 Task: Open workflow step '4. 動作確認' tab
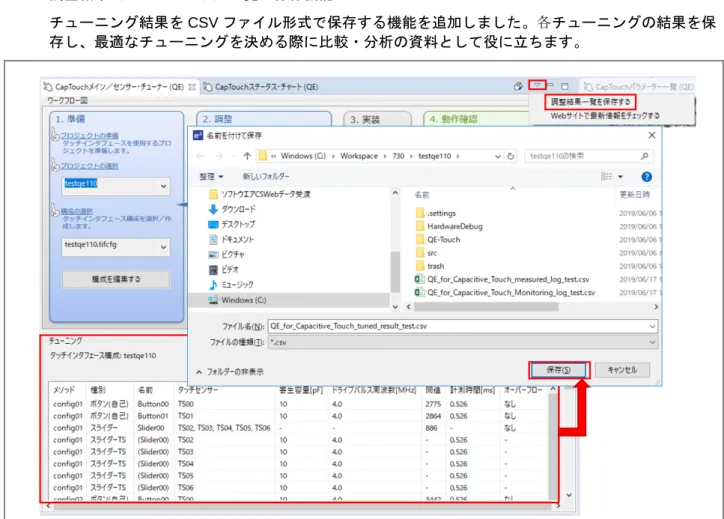tap(476, 119)
